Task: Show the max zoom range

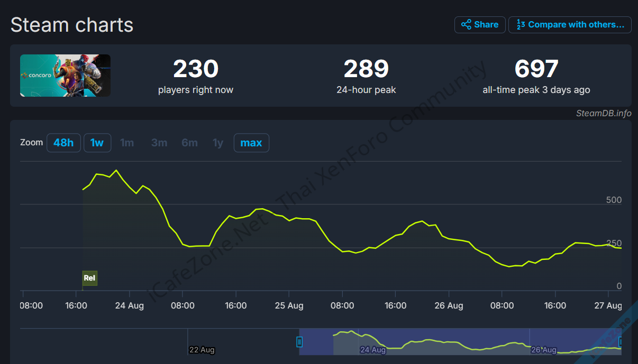Action: (x=251, y=143)
